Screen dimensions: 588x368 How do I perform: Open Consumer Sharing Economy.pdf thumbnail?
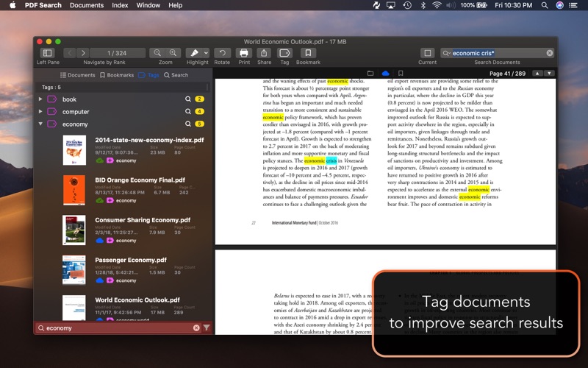[74, 230]
